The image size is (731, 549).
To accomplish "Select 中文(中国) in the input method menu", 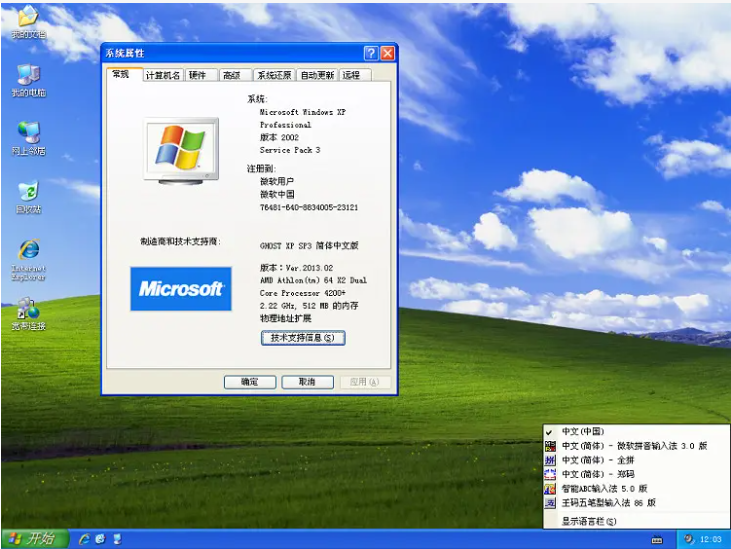I will [x=582, y=431].
